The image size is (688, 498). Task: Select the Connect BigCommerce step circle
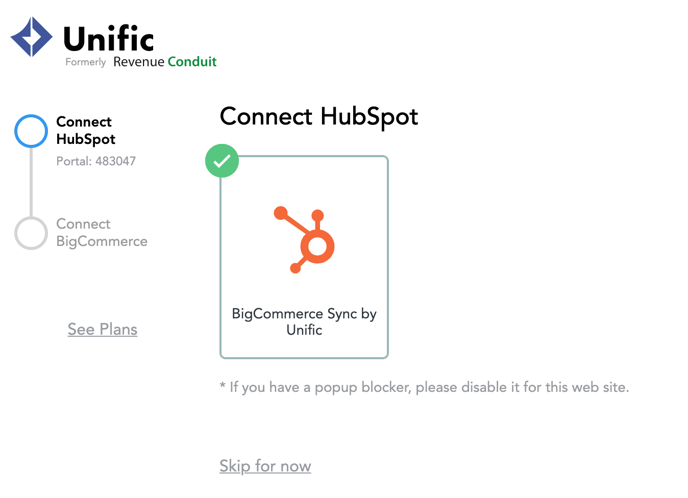pos(31,233)
